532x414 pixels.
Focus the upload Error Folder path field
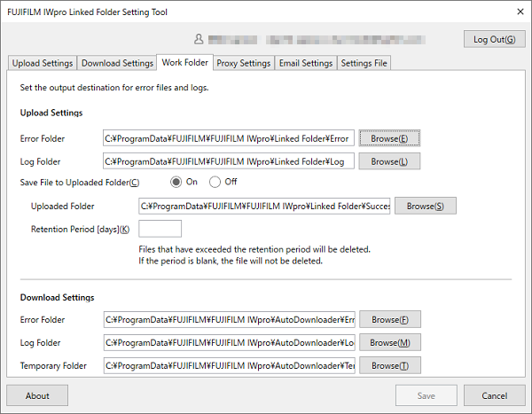(229, 138)
